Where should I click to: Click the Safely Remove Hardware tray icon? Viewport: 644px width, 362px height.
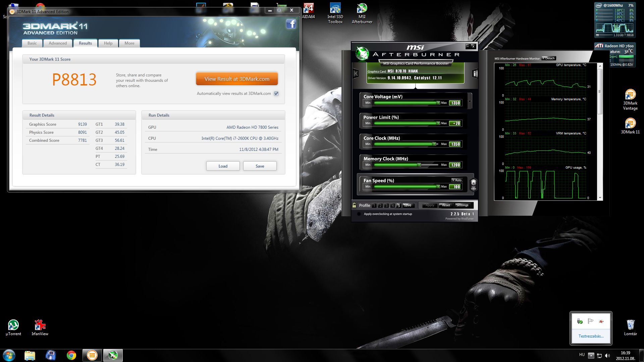pyautogui.click(x=580, y=321)
